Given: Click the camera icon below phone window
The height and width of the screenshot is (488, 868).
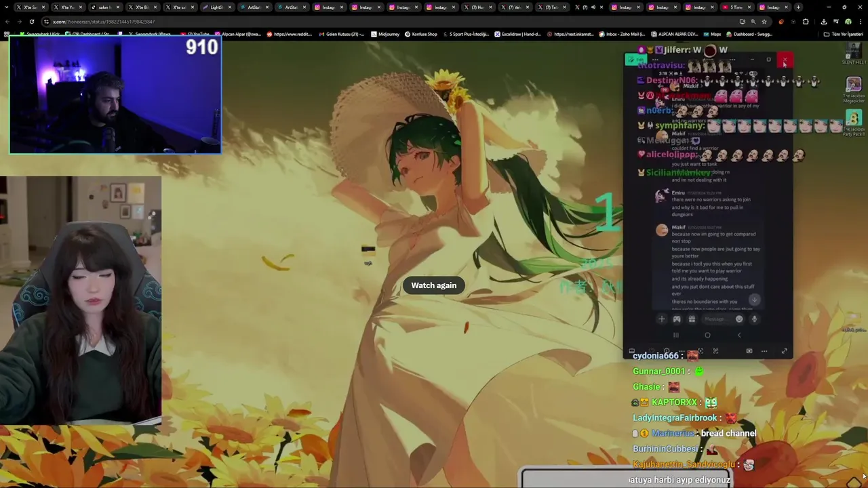Looking at the screenshot, I should coord(749,351).
